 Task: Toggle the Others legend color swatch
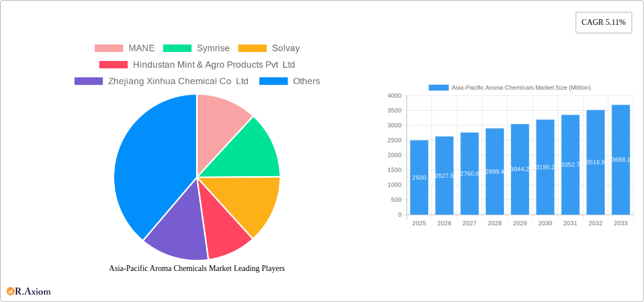(273, 81)
